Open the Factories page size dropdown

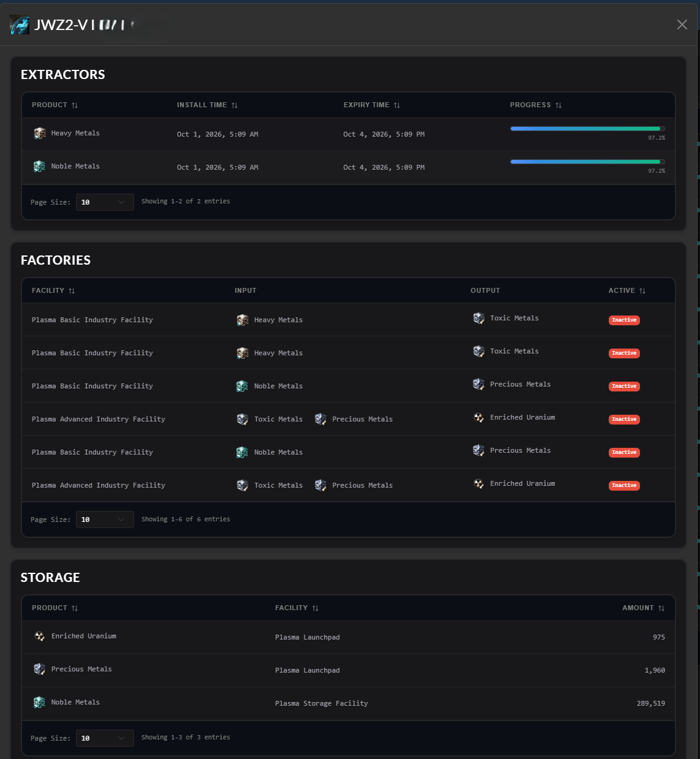(105, 519)
